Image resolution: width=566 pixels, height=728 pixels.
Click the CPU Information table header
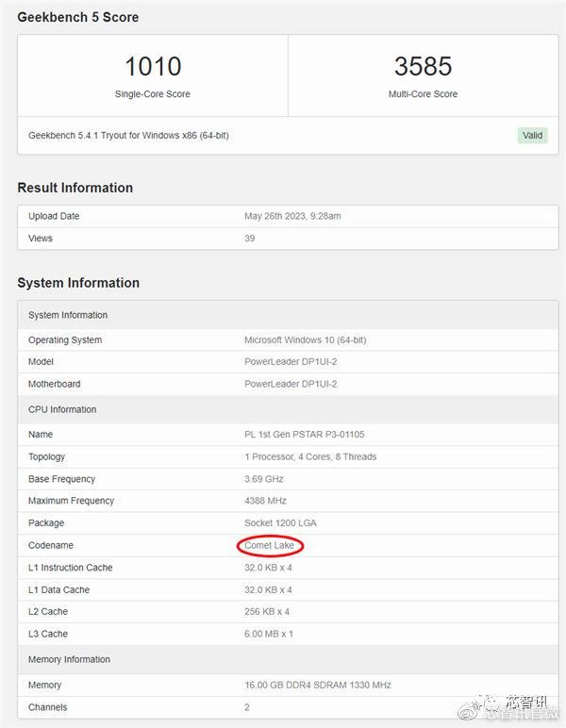(x=62, y=409)
